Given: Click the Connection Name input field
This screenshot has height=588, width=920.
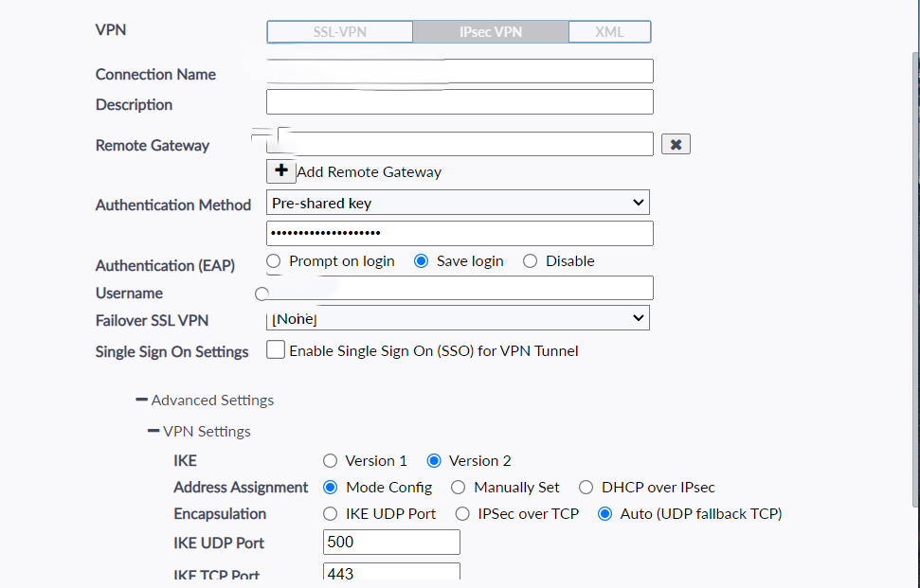Looking at the screenshot, I should point(460,72).
